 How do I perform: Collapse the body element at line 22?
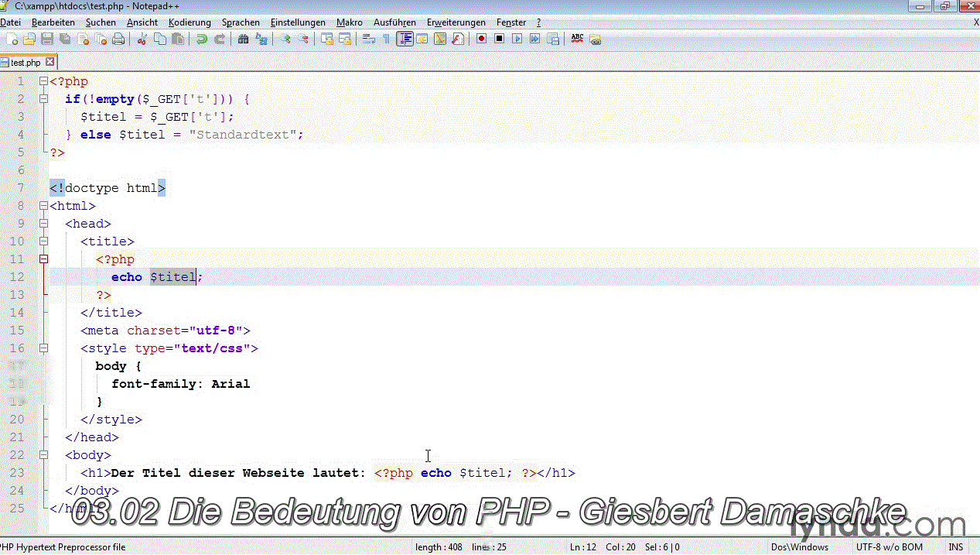tap(43, 455)
